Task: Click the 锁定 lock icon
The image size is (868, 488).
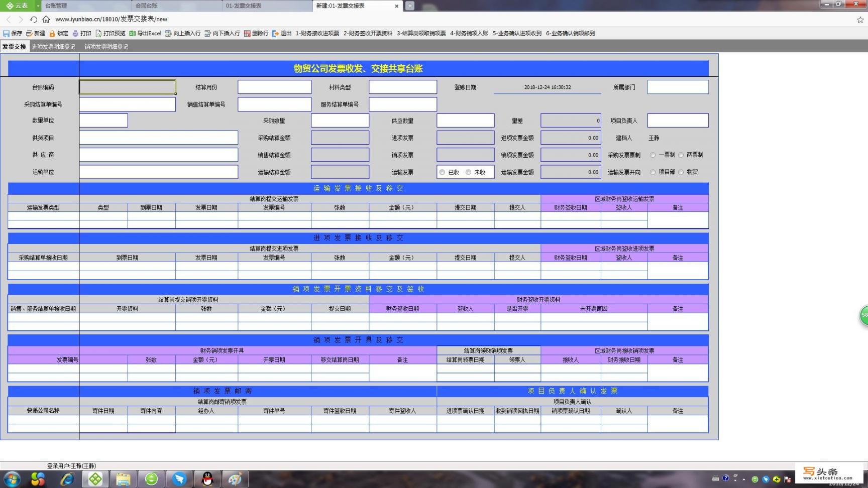Action: [52, 33]
